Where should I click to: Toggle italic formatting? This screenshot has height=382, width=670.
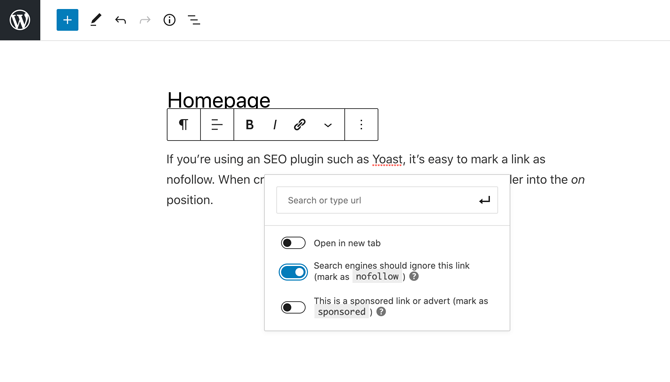point(275,125)
